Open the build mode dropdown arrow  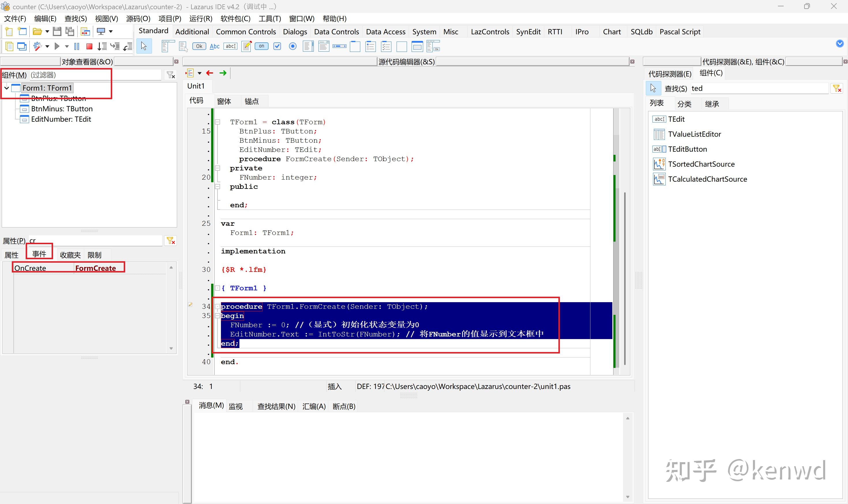point(47,46)
